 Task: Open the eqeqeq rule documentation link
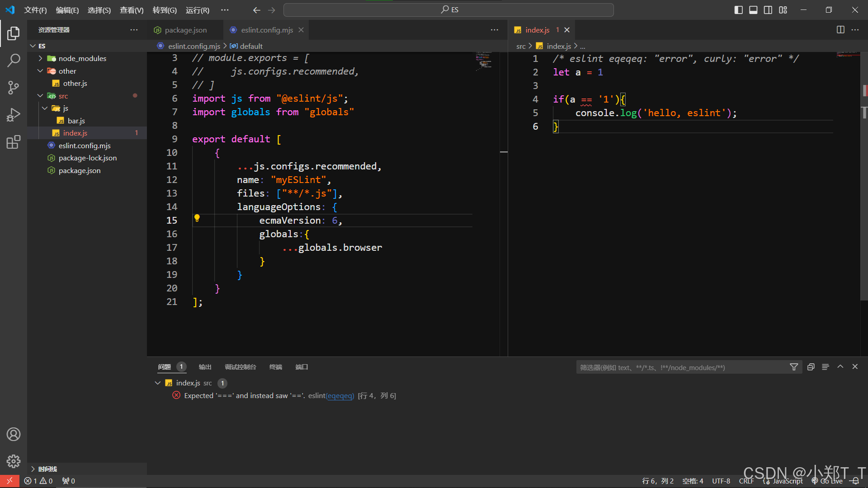(340, 396)
